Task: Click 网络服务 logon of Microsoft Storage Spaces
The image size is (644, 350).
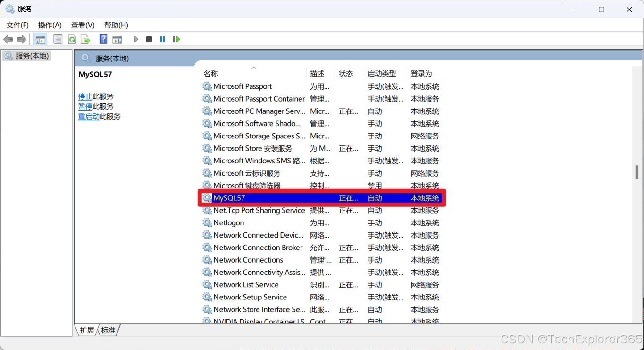Action: (425, 136)
